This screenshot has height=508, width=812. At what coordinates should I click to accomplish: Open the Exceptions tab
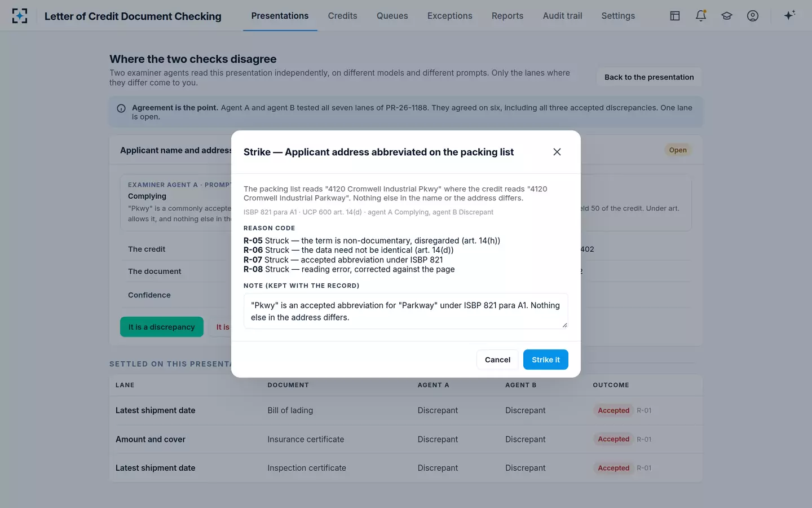click(x=449, y=16)
